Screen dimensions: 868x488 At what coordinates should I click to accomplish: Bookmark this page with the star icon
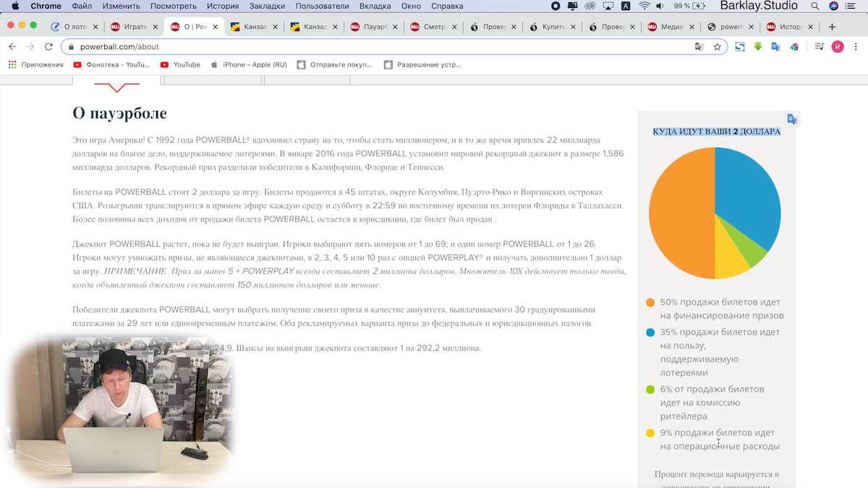tap(717, 46)
